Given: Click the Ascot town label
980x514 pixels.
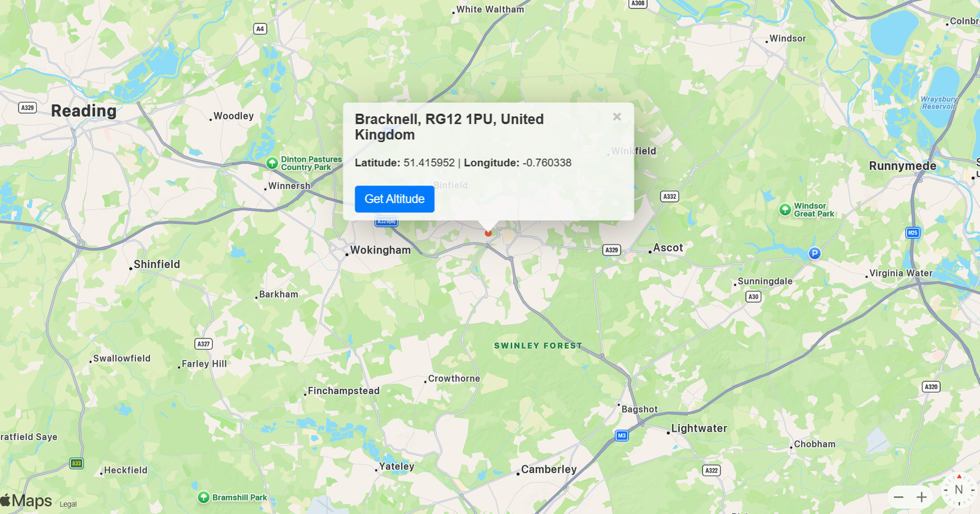Looking at the screenshot, I should 668,248.
